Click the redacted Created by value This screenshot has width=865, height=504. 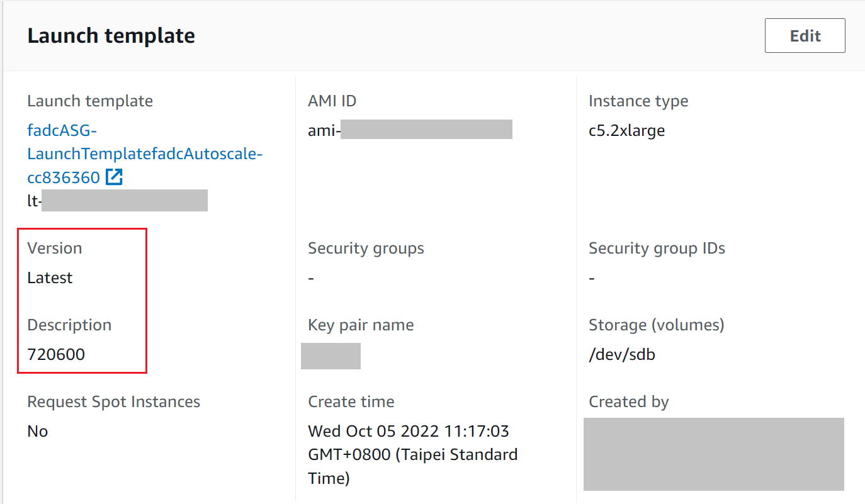pos(713,454)
